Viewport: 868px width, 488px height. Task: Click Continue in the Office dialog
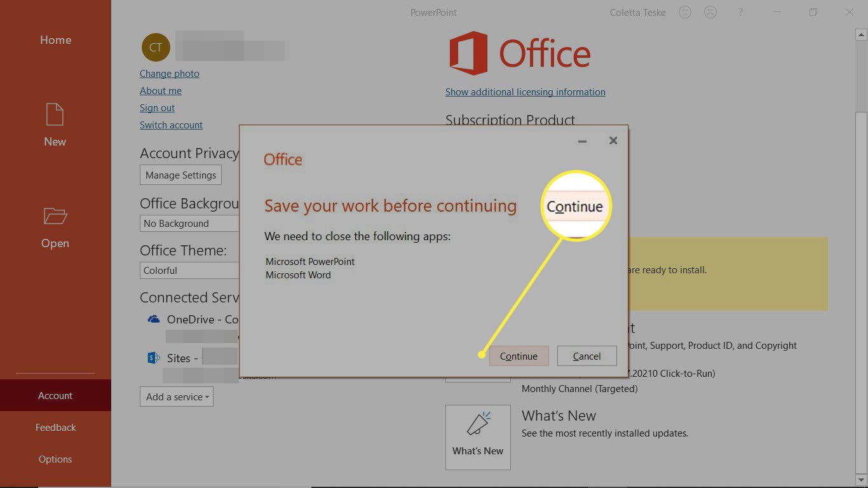[519, 356]
